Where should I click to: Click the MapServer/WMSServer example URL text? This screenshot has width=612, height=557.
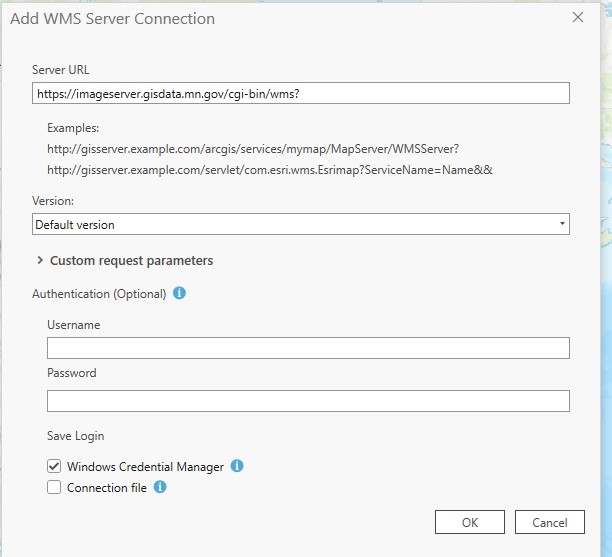[253, 149]
